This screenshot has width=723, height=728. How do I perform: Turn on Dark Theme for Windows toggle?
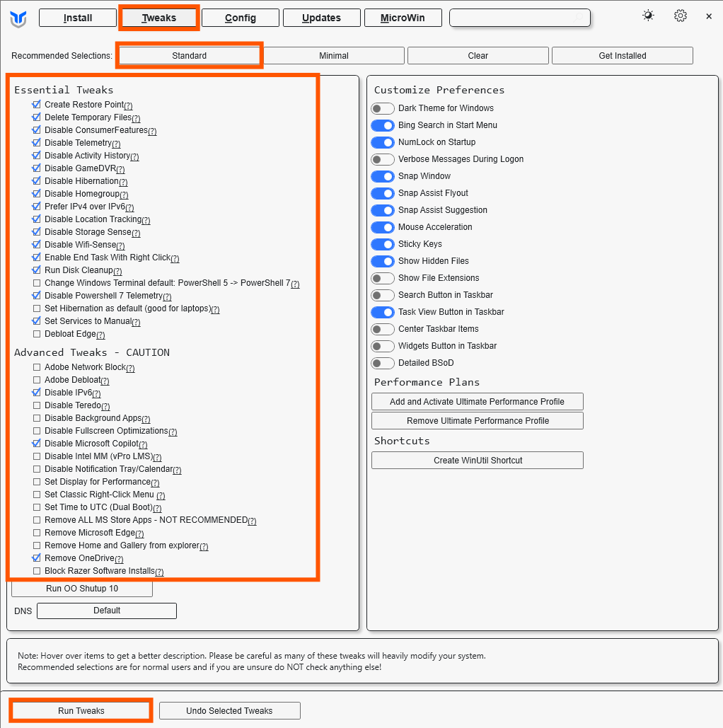click(x=383, y=108)
